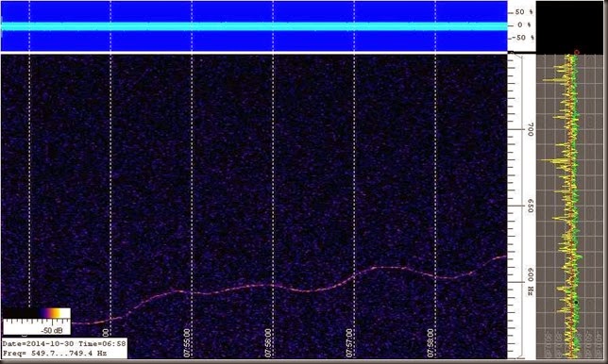Click the cyan input level bar
Viewport: 608px width, 364px height.
click(254, 26)
